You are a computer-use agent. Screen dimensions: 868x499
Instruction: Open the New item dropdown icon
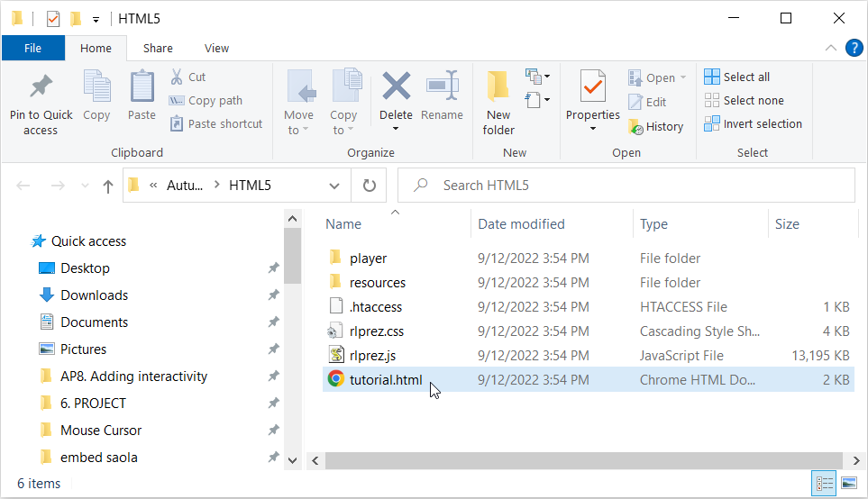point(537,77)
